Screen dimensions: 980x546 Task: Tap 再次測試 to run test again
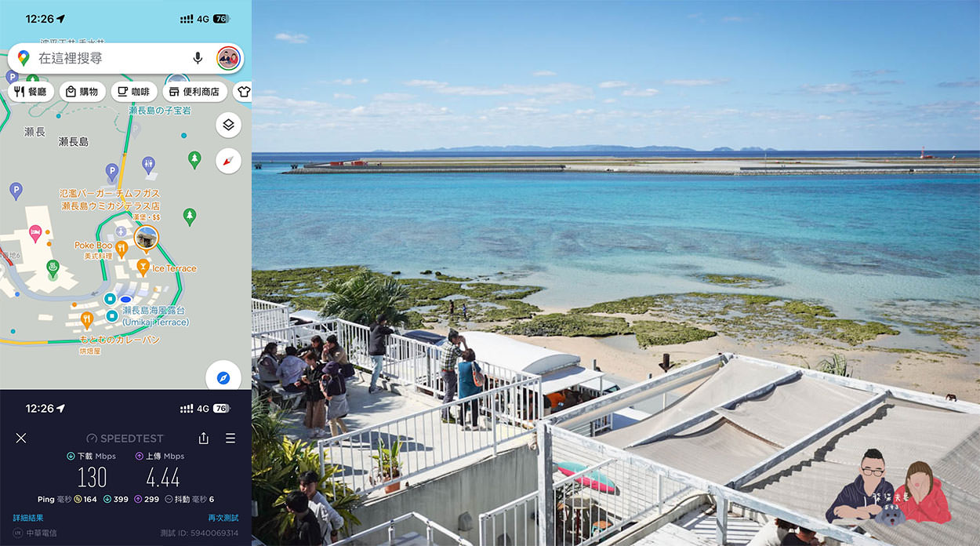pyautogui.click(x=223, y=518)
